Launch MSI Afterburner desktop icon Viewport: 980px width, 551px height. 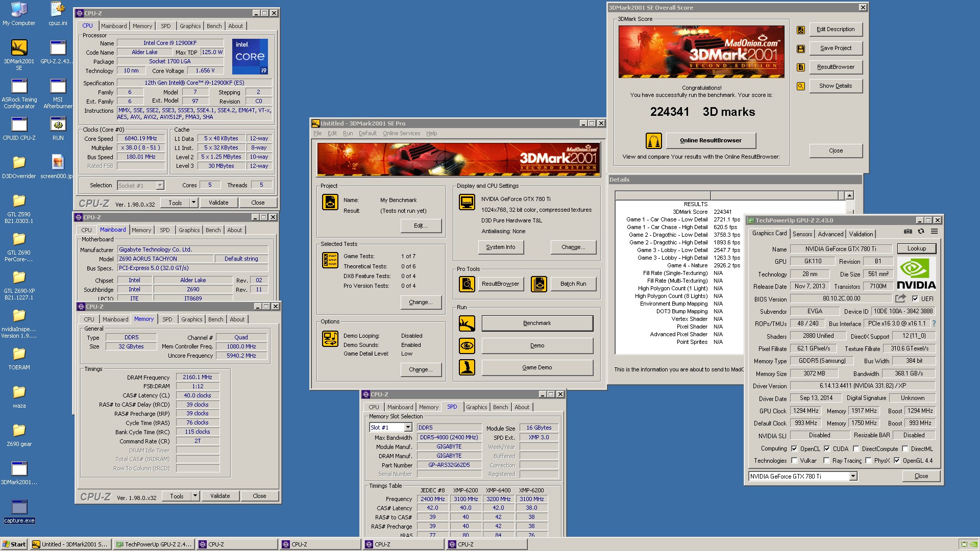58,94
